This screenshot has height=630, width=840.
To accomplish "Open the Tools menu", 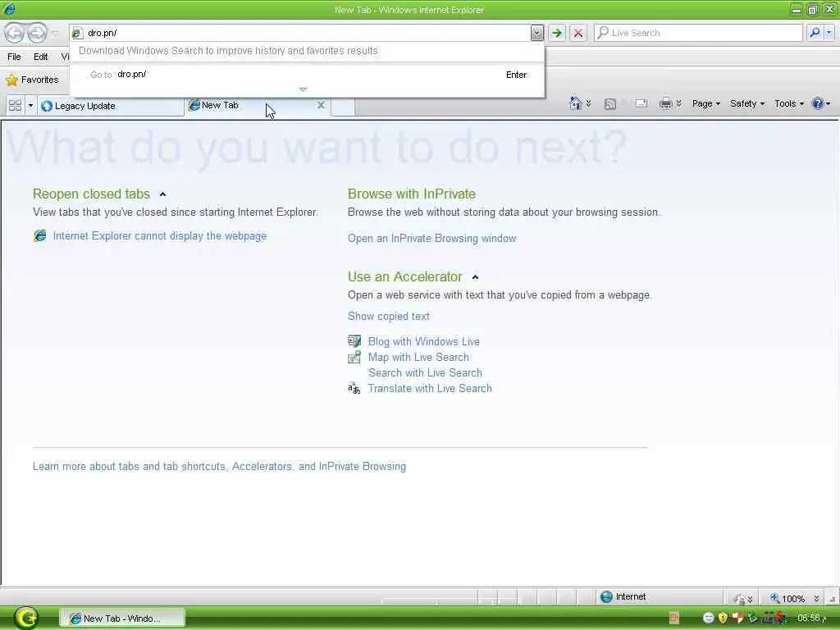I will point(789,104).
